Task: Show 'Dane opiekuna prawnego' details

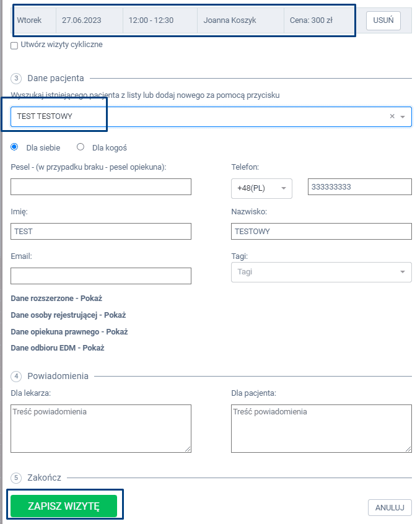Action: tap(69, 331)
